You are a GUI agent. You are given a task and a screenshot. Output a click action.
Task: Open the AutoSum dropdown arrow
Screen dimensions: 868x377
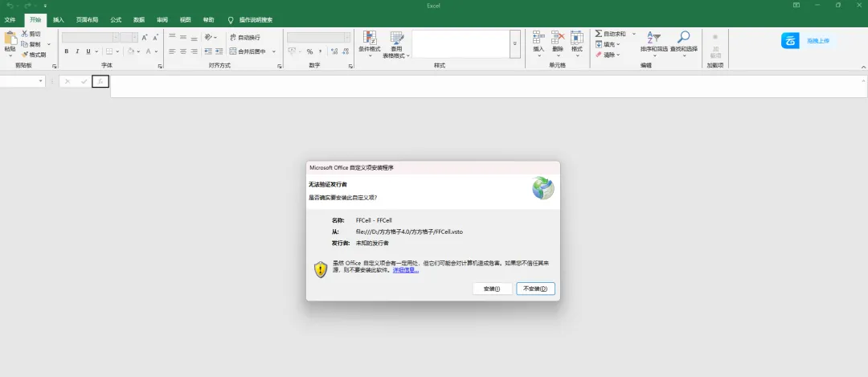(633, 34)
